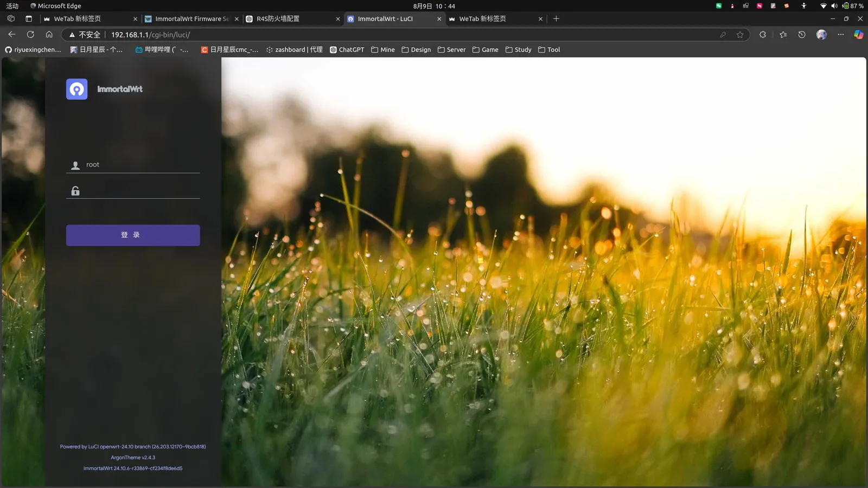Expand the Mine bookmarks folder
Image resolution: width=868 pixels, height=488 pixels.
pyautogui.click(x=383, y=50)
